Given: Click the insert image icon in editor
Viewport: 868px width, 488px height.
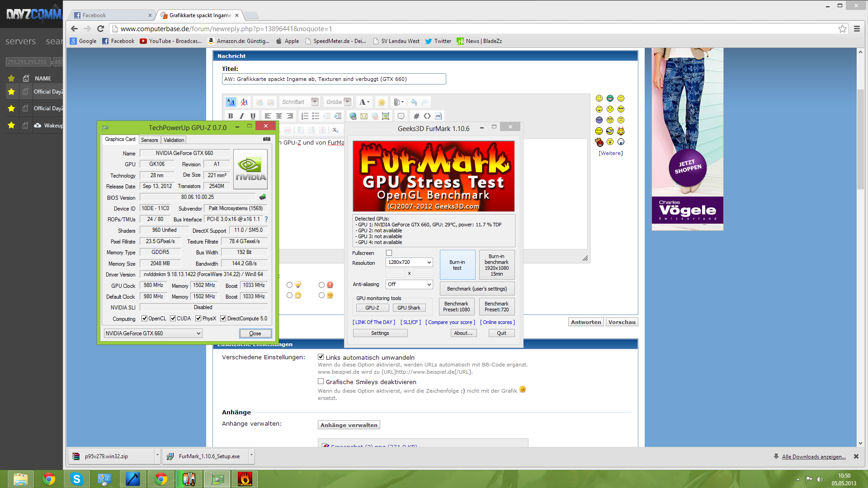Looking at the screenshot, I should [386, 116].
